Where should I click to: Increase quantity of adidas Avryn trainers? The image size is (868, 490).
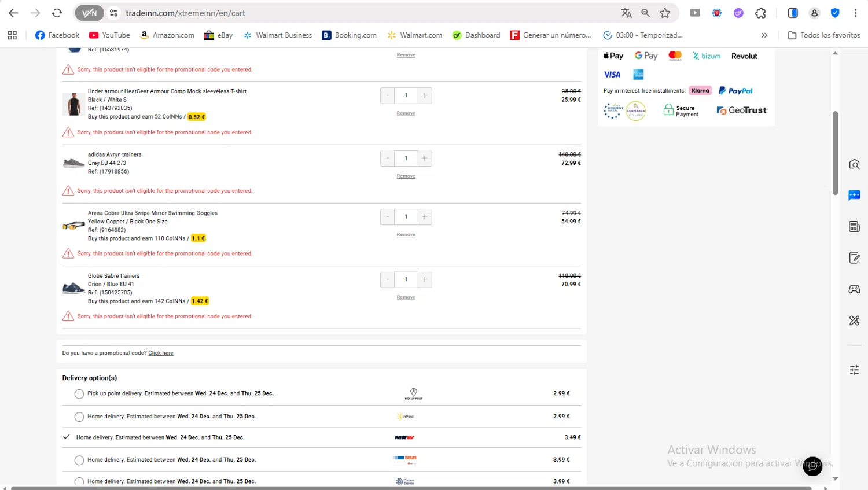425,159
